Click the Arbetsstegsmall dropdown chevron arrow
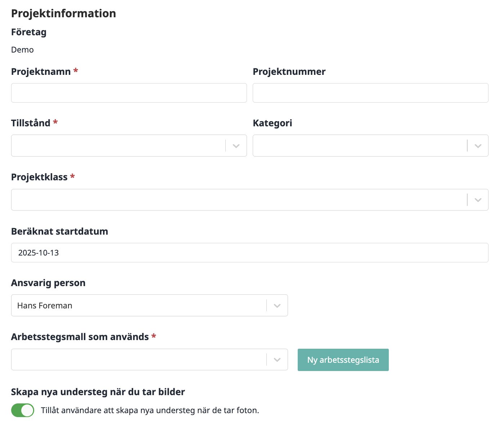504x434 pixels. point(277,360)
